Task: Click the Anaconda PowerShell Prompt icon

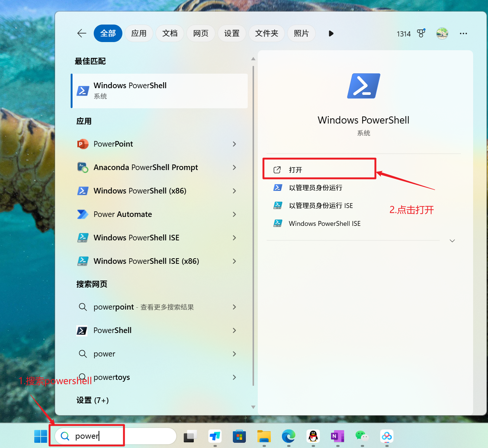Action: point(83,167)
